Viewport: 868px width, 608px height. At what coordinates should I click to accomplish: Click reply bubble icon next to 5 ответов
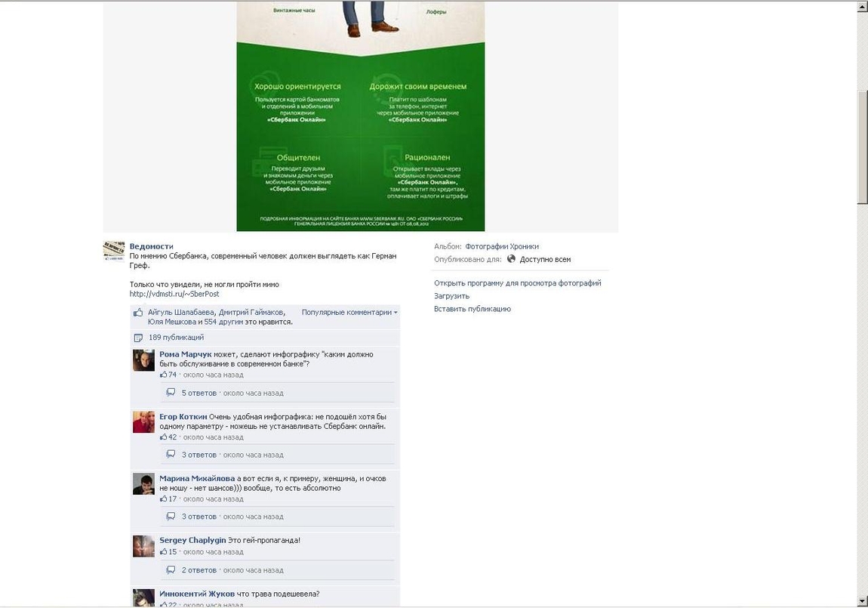171,393
